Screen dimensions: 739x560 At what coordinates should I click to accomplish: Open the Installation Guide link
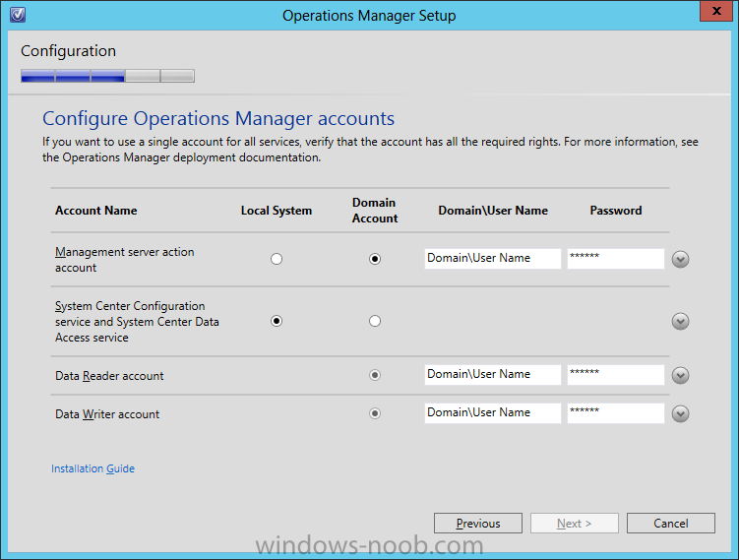point(92,468)
